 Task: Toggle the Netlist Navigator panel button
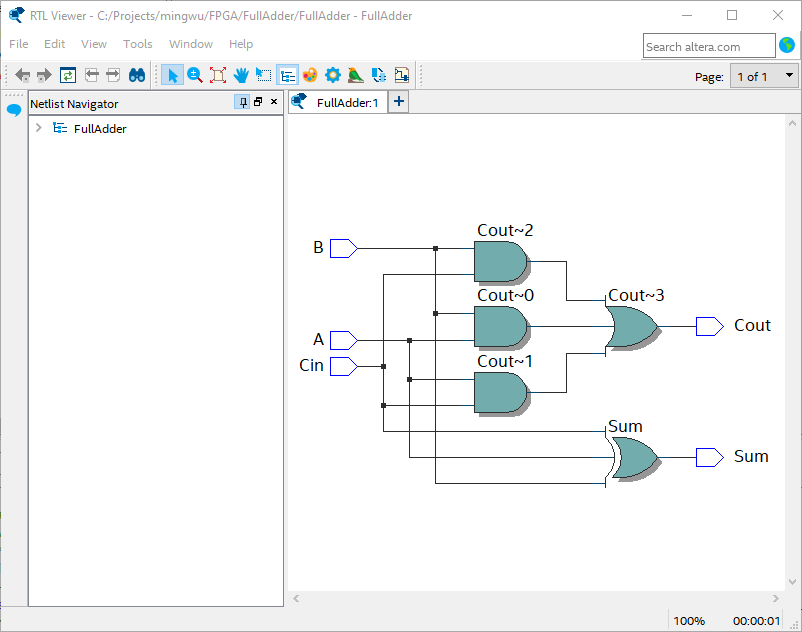[287, 75]
